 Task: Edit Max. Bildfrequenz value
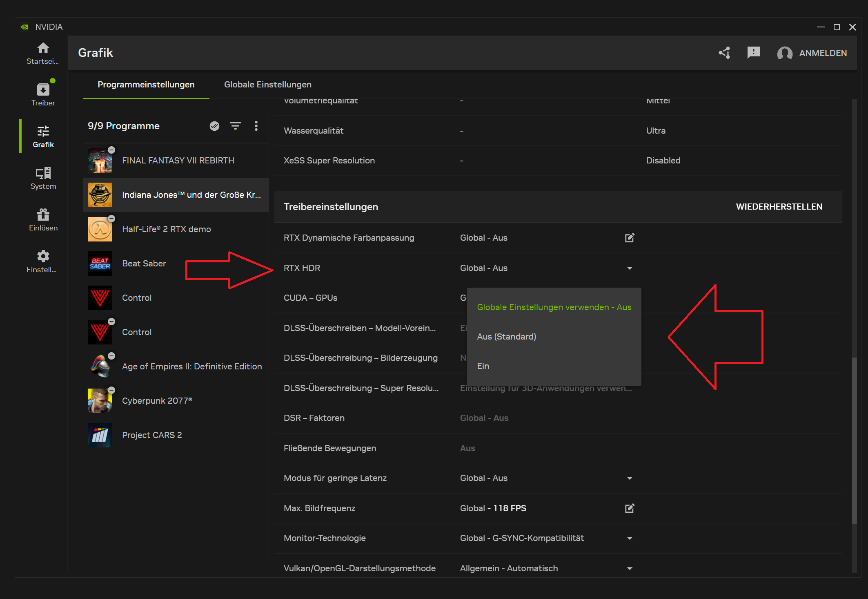(630, 508)
